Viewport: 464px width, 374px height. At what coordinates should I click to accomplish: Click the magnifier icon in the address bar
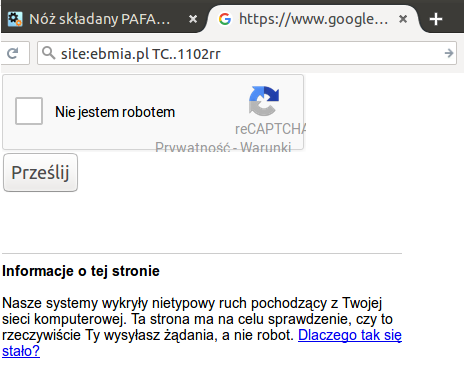pyautogui.click(x=49, y=53)
